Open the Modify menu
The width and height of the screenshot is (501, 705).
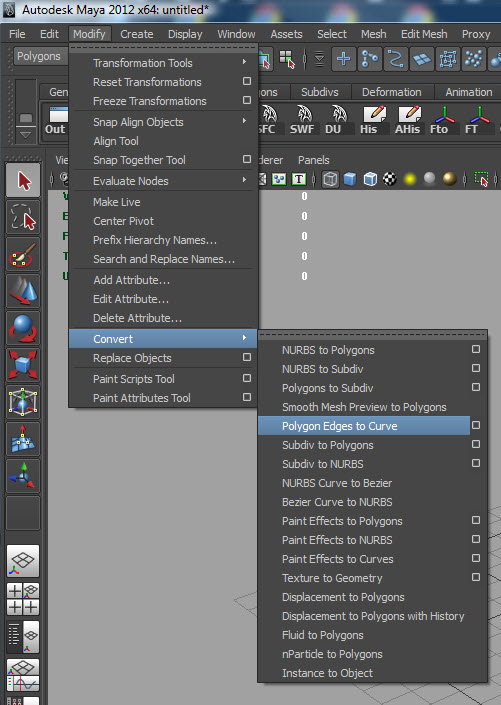(x=89, y=34)
